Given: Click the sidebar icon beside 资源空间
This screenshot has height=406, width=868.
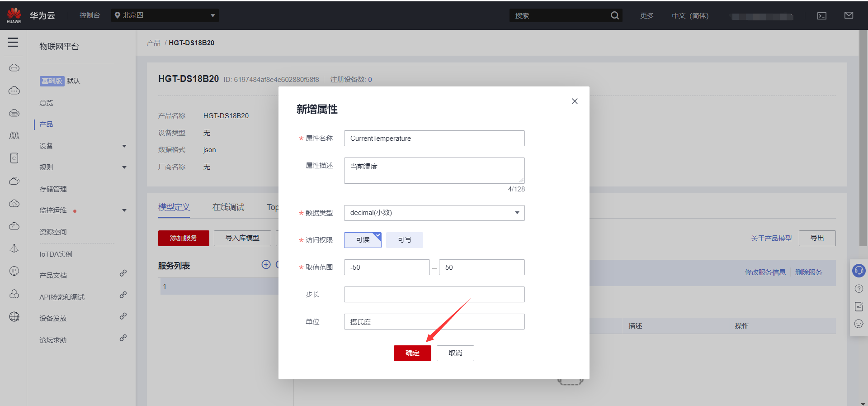Looking at the screenshot, I should tap(14, 226).
